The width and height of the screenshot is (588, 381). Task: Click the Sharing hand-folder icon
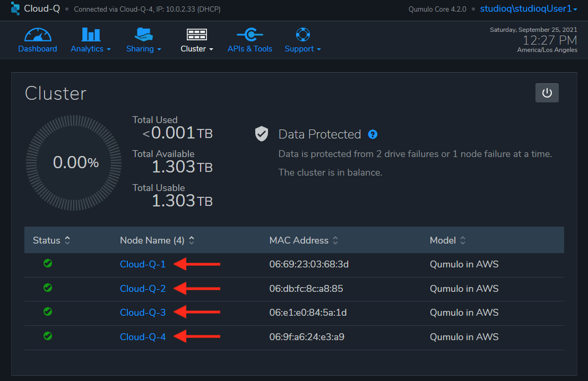[x=144, y=34]
